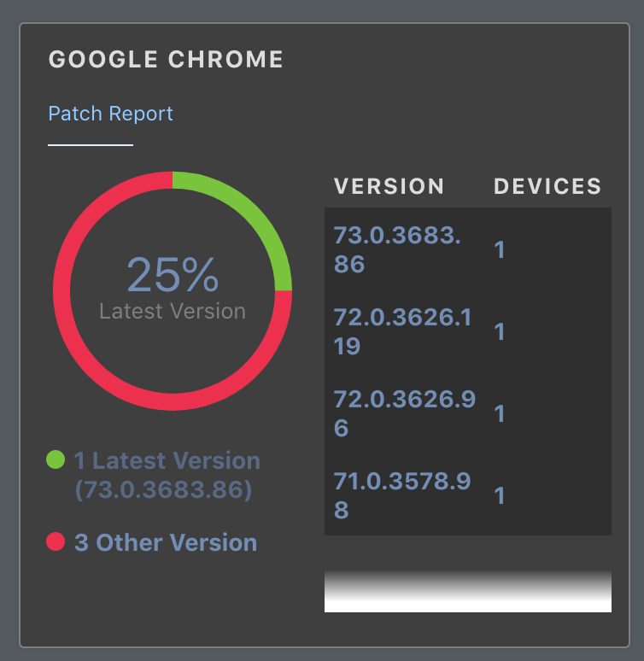Screen dimensions: 644x661
Task: Click the 25% Latest Version center label
Action: (173, 288)
